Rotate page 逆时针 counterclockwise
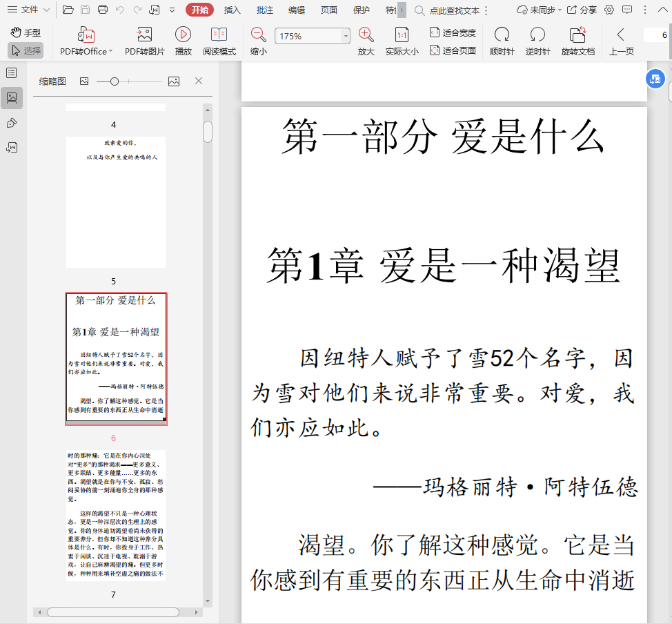Viewport: 672px width, 624px height. point(537,41)
